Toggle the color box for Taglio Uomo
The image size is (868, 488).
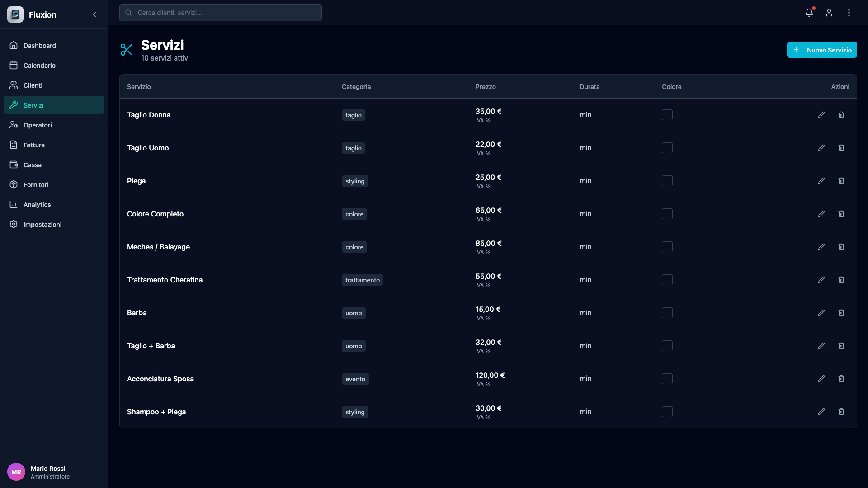(667, 148)
